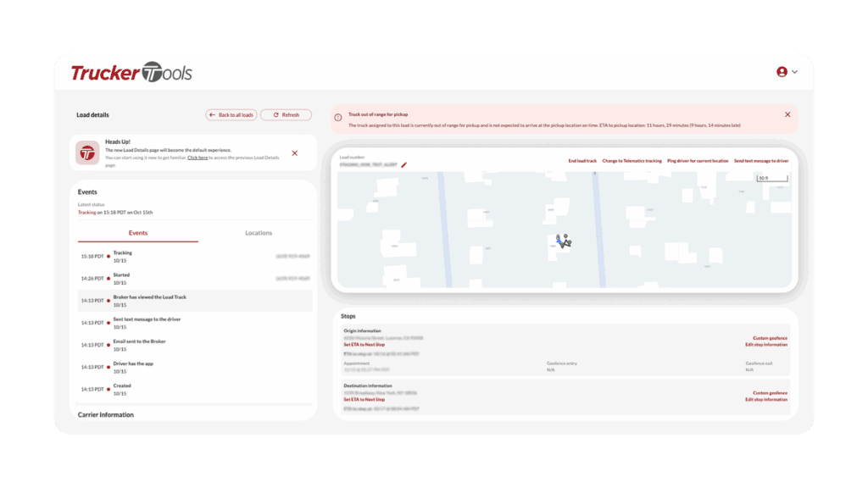Screen dimensions: 868x488
Task: Click the Trucker Tools logo
Action: pos(131,73)
